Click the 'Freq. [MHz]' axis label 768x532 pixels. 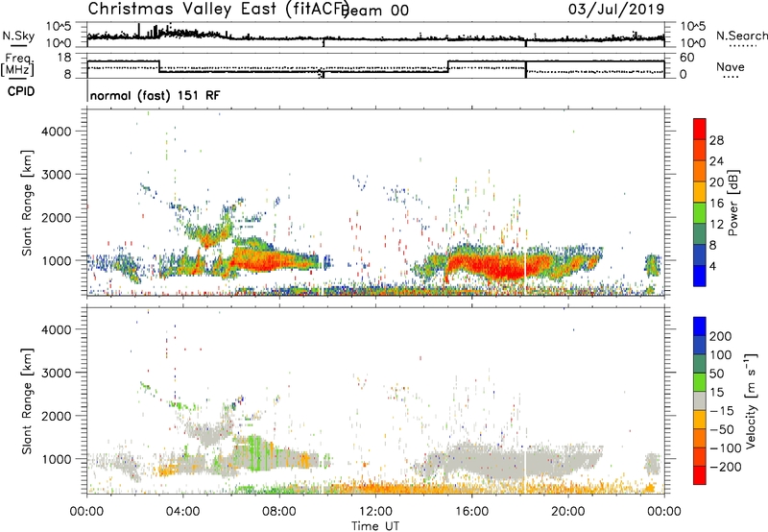[17, 65]
